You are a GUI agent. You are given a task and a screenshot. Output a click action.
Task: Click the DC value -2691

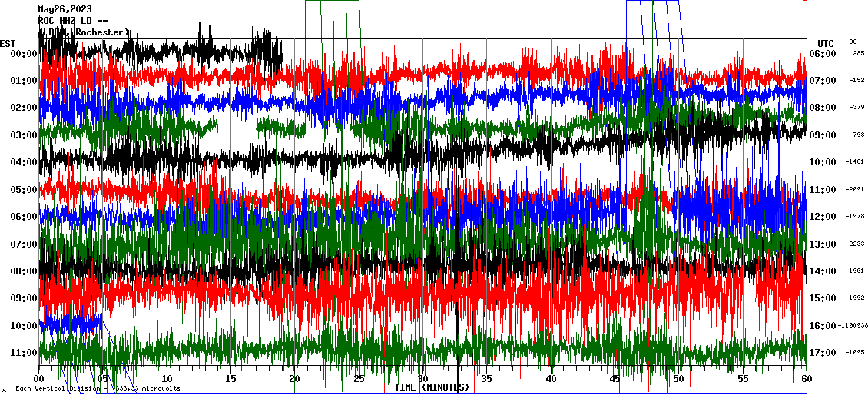point(855,190)
